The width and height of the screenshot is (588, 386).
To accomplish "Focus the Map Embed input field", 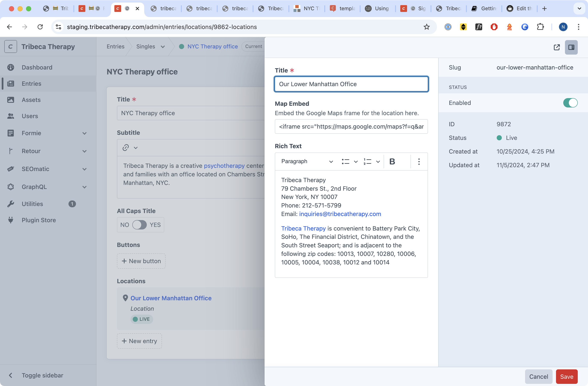I will tap(351, 126).
